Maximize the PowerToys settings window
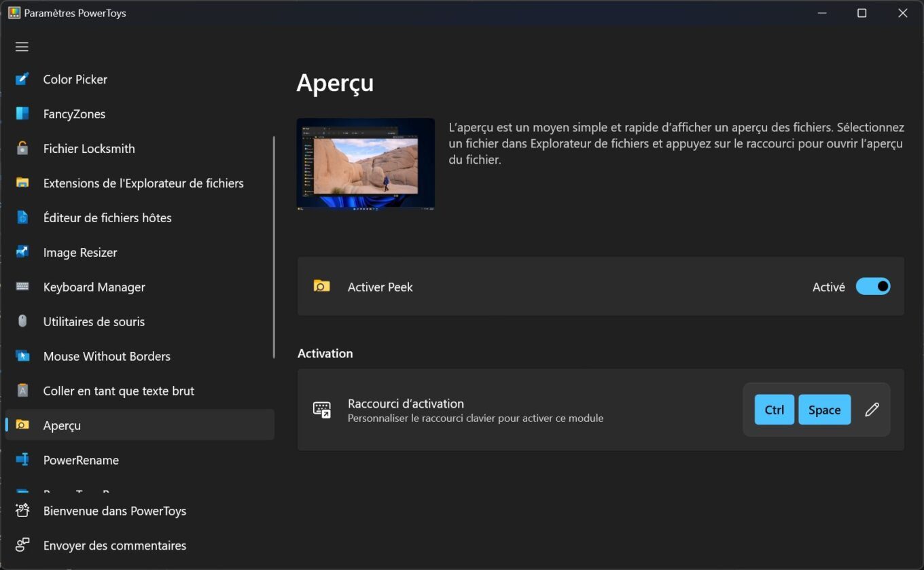Viewport: 924px width, 570px height. [x=861, y=13]
